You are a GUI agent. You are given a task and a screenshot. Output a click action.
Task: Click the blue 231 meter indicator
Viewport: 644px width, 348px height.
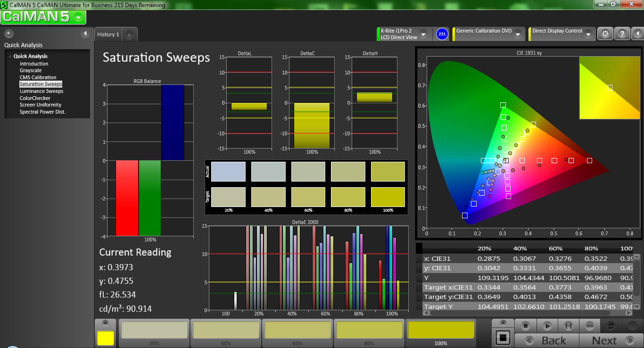[442, 34]
